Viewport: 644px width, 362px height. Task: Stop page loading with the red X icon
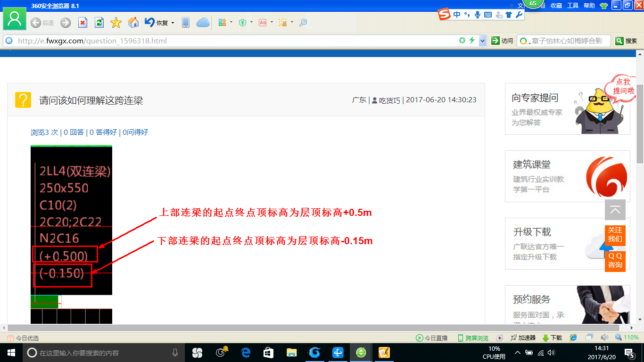pos(83,22)
